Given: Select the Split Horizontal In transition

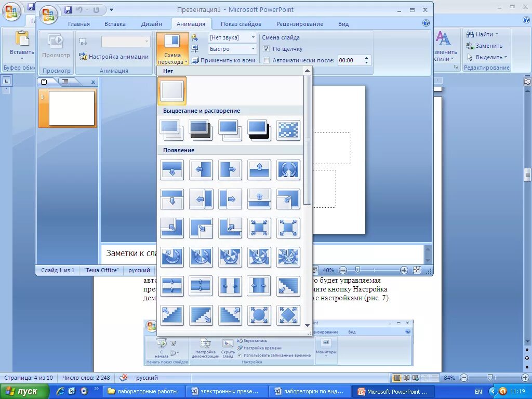Looking at the screenshot, I should [x=172, y=286].
